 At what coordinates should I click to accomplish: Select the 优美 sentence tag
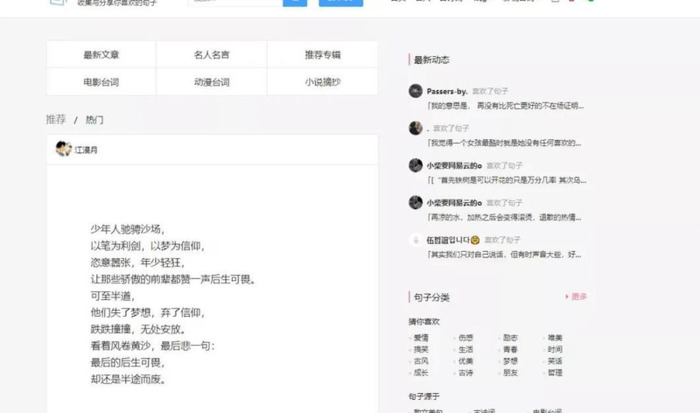click(466, 361)
